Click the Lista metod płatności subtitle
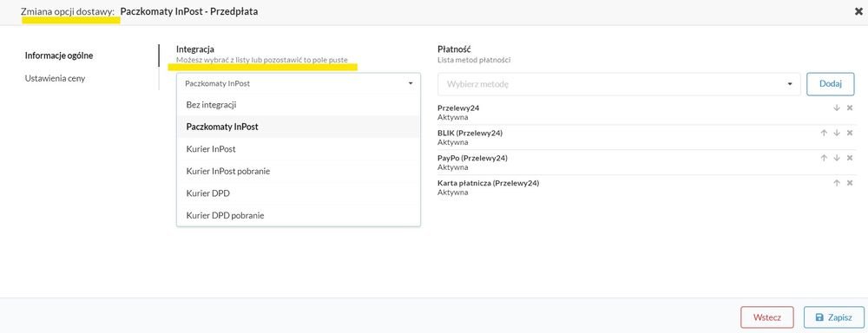The height and width of the screenshot is (333, 868). tap(474, 60)
